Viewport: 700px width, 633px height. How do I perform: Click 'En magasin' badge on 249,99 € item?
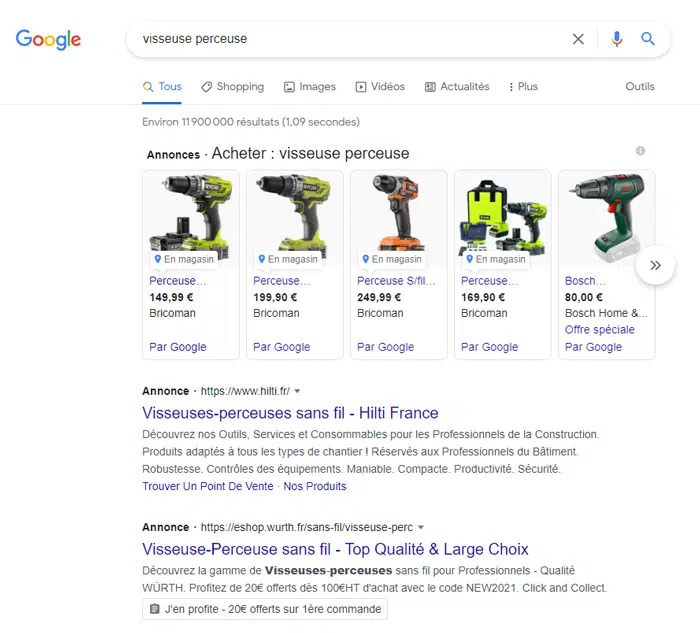pos(392,259)
